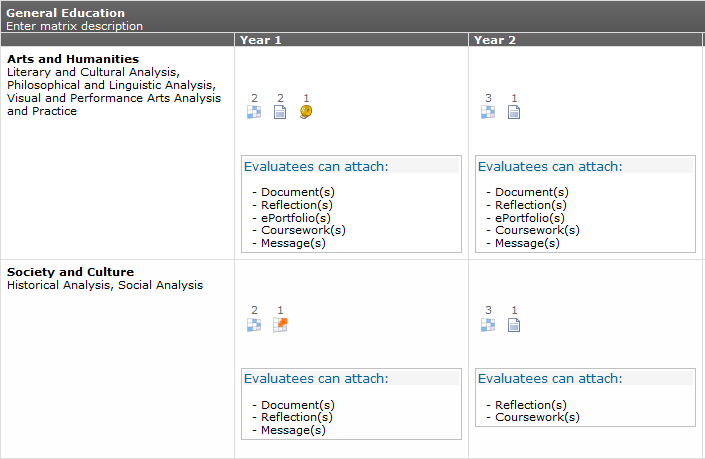Click 'Message(s)' in Arts and Humanities Year 1
705x459 pixels.
tap(293, 243)
